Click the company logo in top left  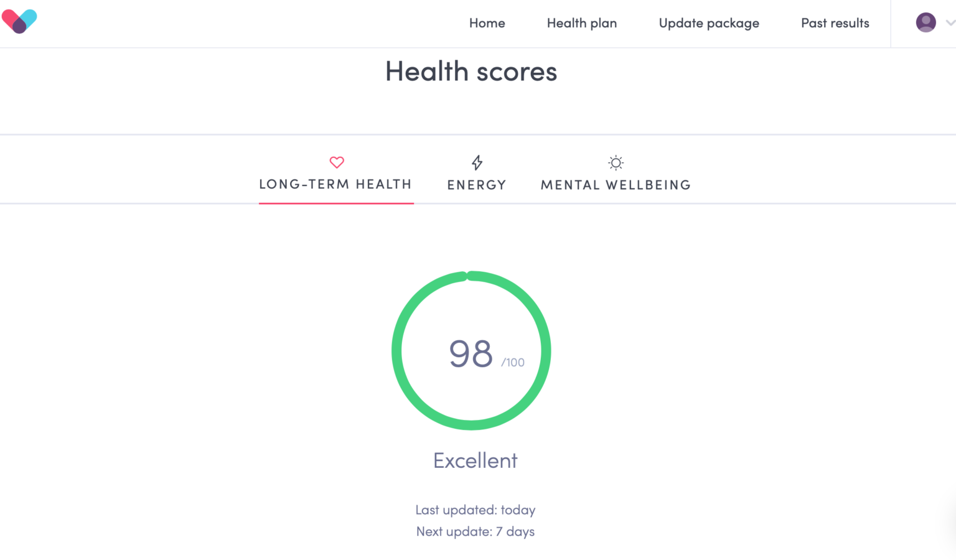coord(19,21)
